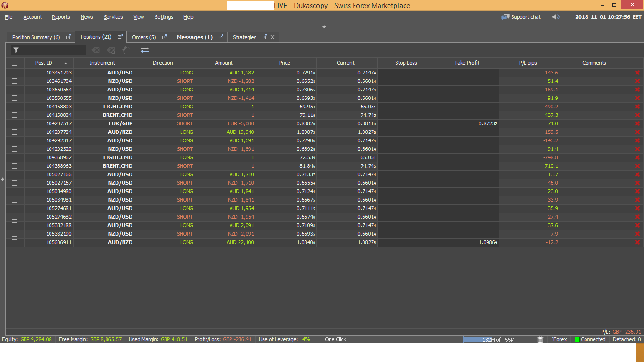Detach the Messages tab using the undock icon
This screenshot has width=644, height=362.
[221, 37]
